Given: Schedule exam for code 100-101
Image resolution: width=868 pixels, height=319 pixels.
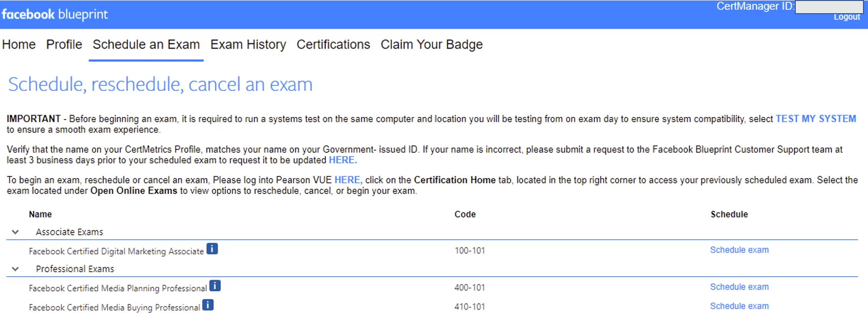Looking at the screenshot, I should 739,250.
